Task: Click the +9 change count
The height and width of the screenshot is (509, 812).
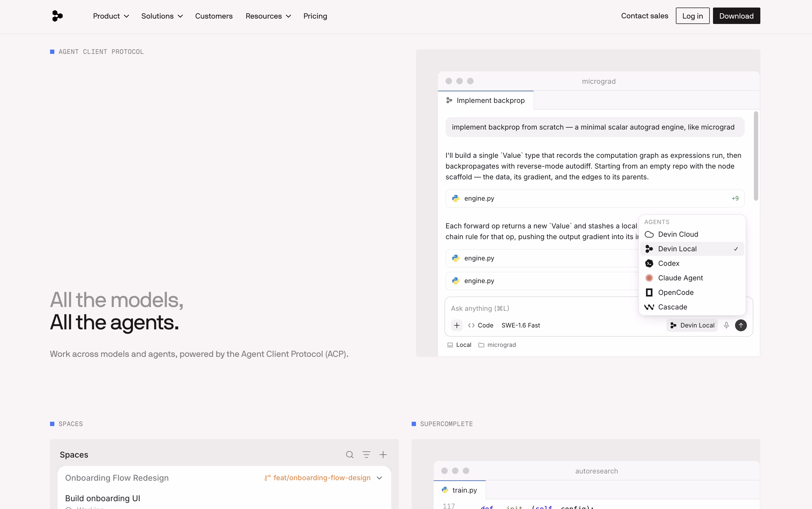Action: pos(735,198)
